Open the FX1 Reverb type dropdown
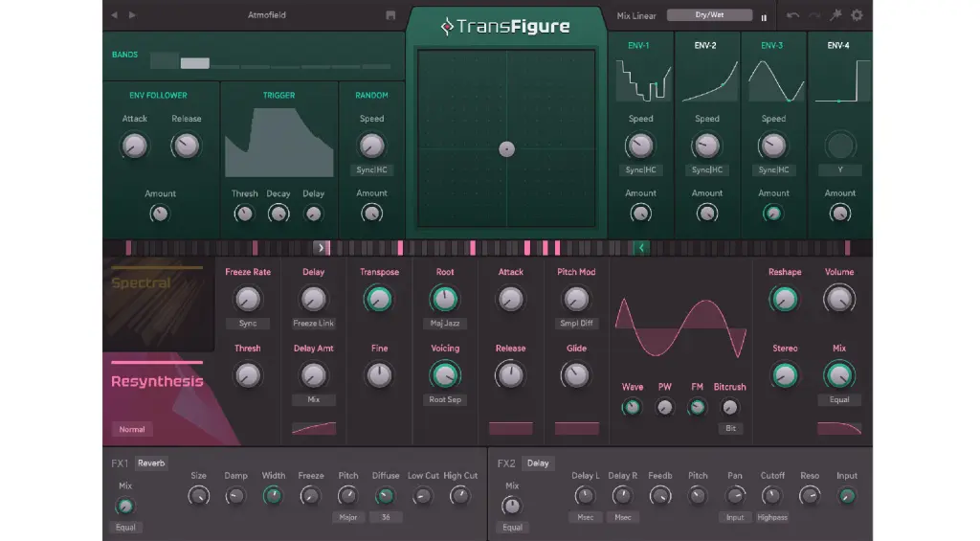The width and height of the screenshot is (980, 541). [x=151, y=463]
